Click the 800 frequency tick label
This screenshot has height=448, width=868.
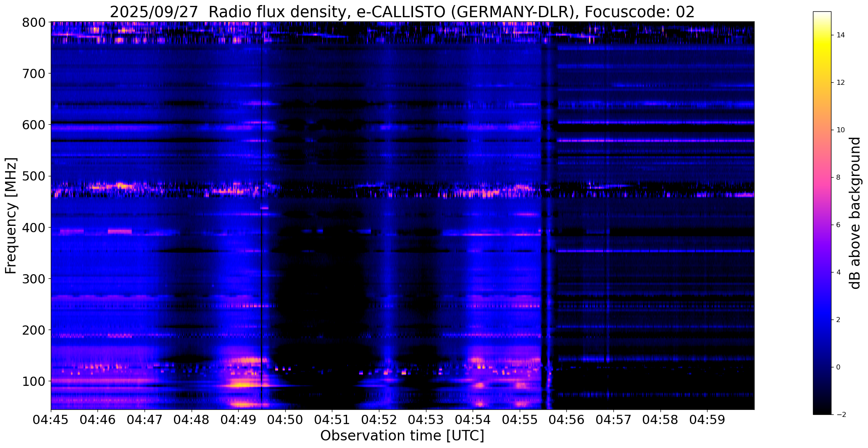pos(33,22)
